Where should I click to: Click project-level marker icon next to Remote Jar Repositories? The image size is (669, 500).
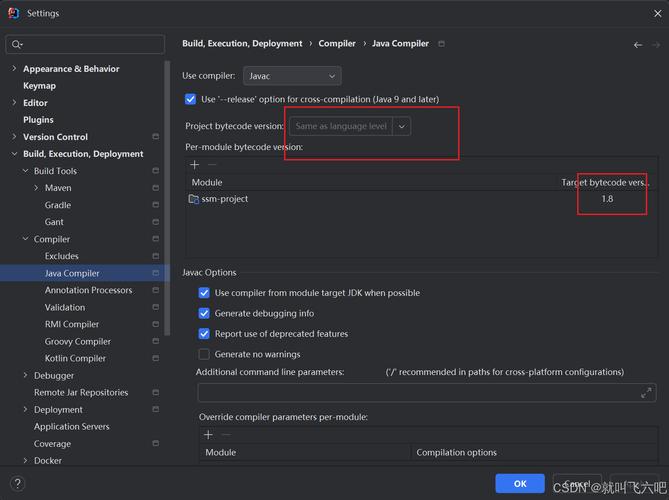tap(156, 392)
